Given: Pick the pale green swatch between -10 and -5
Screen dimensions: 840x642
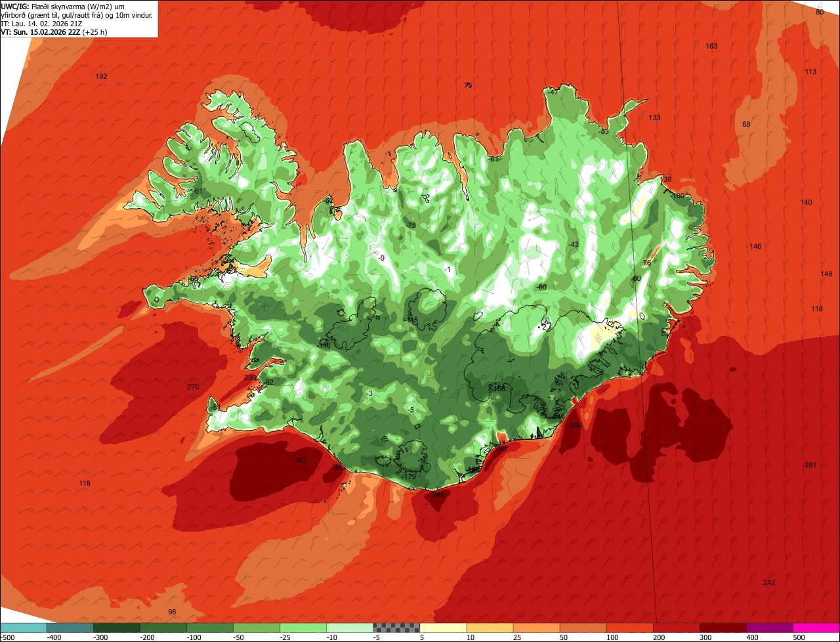Looking at the screenshot, I should pyautogui.click(x=350, y=628).
